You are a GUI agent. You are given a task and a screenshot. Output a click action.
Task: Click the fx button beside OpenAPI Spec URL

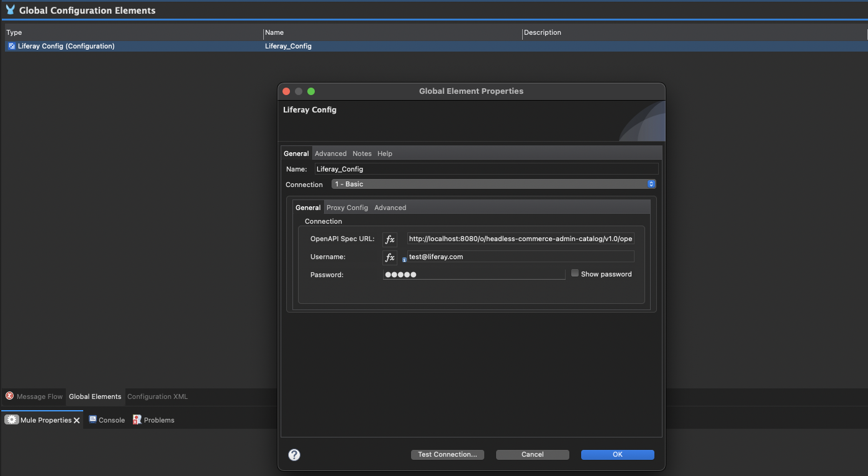(x=390, y=239)
